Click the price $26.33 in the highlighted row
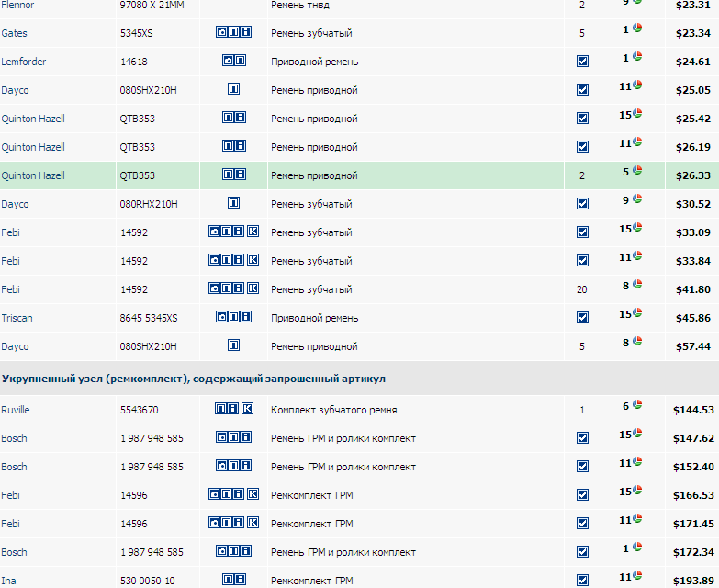This screenshot has width=719, height=588. coord(693,175)
